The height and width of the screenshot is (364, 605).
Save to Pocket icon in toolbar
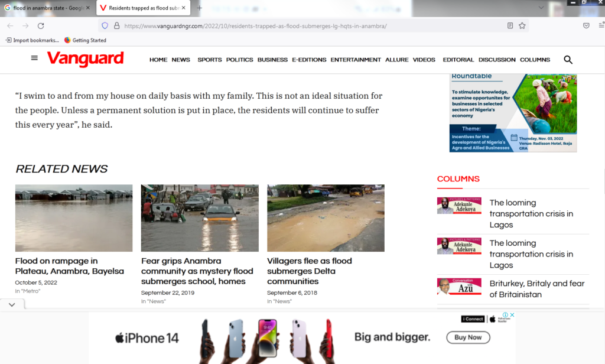(586, 26)
